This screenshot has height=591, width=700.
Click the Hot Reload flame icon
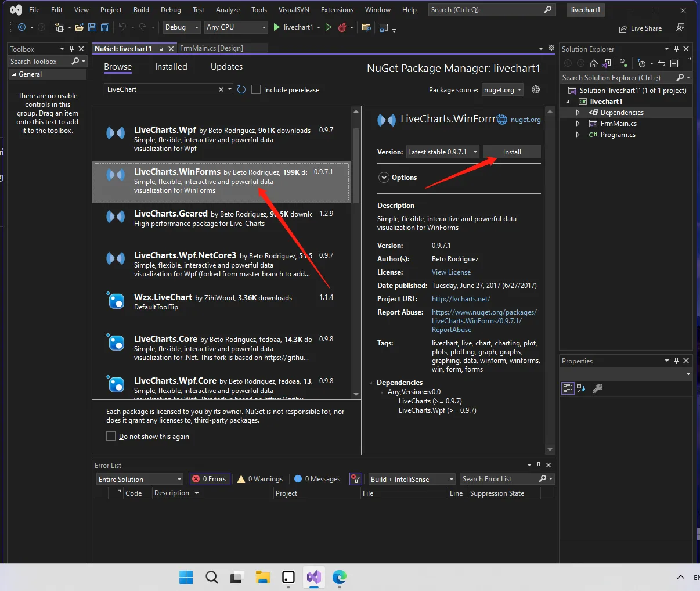(x=342, y=27)
